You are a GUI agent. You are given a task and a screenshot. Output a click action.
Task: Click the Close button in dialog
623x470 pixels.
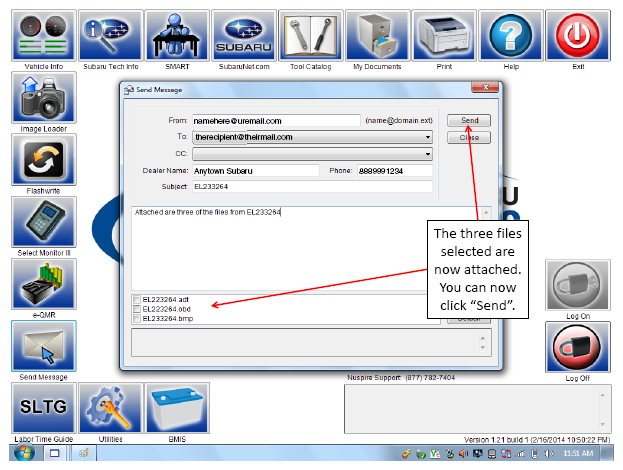click(x=469, y=137)
